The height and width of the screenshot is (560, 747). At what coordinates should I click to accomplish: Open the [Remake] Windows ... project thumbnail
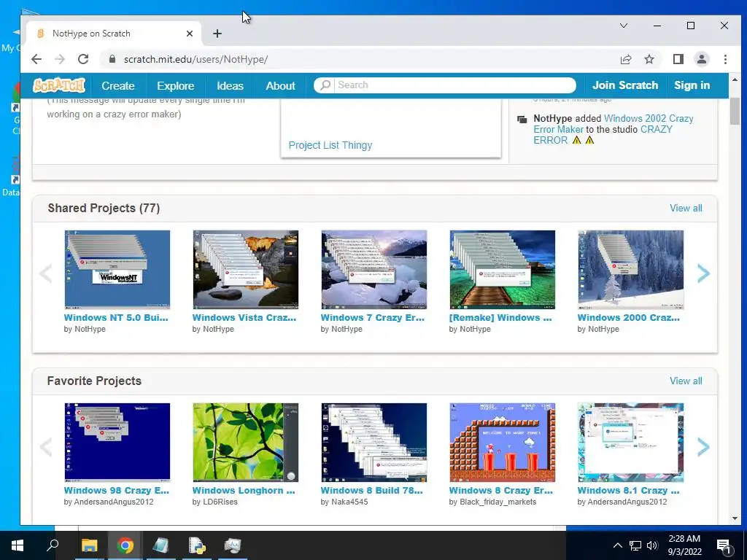pos(502,270)
